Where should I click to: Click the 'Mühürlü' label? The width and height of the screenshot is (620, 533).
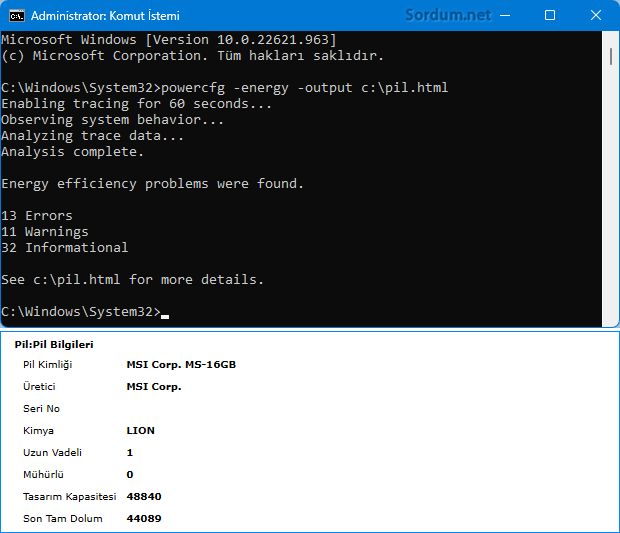(43, 474)
